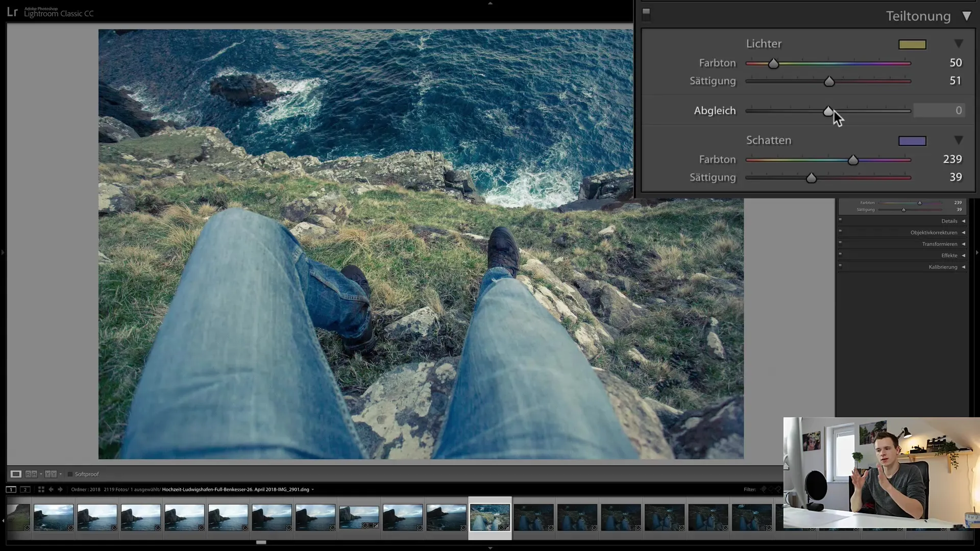Toggle the Kalibrierung panel switch
Viewport: 980px width, 551px height.
pyautogui.click(x=840, y=265)
